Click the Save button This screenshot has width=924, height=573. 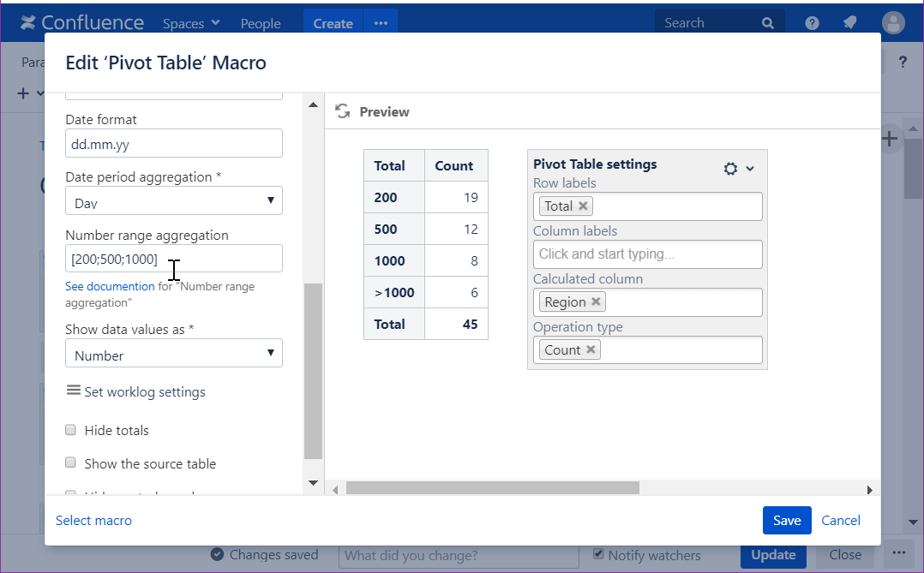pyautogui.click(x=786, y=520)
